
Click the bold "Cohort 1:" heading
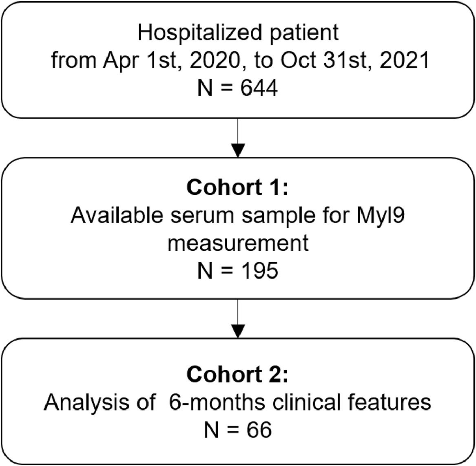238,188
